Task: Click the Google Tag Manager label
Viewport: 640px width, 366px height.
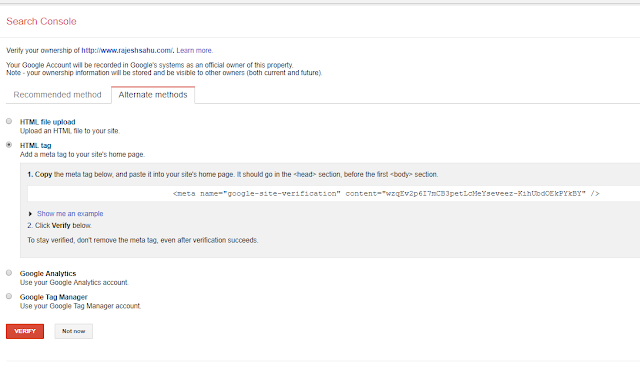Action: pyautogui.click(x=54, y=297)
